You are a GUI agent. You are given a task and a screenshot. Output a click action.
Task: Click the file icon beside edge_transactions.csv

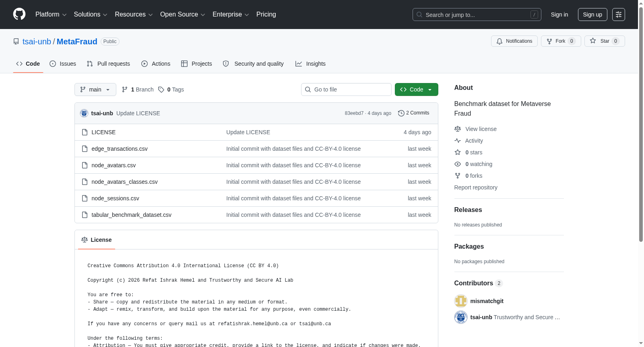pos(85,149)
